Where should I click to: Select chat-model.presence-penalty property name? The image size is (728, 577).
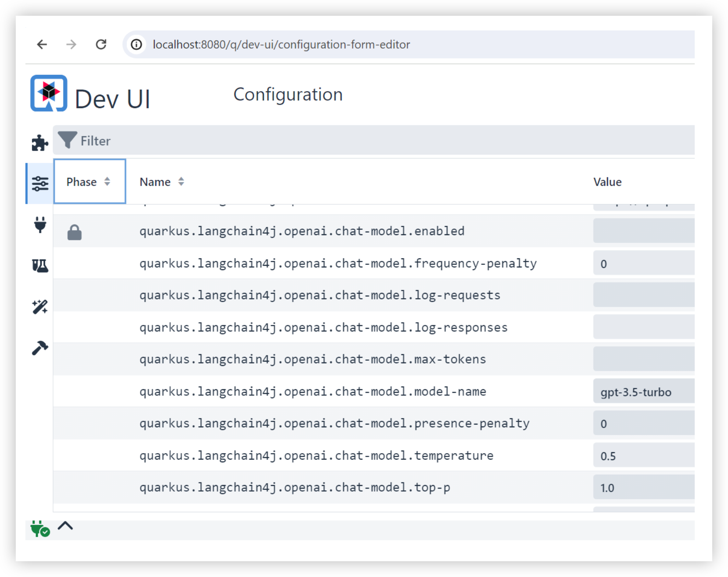[x=334, y=423]
